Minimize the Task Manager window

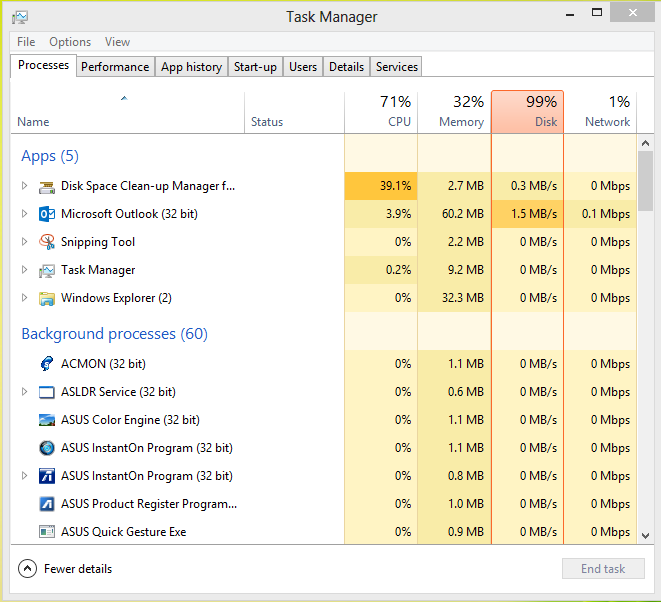pyautogui.click(x=570, y=14)
